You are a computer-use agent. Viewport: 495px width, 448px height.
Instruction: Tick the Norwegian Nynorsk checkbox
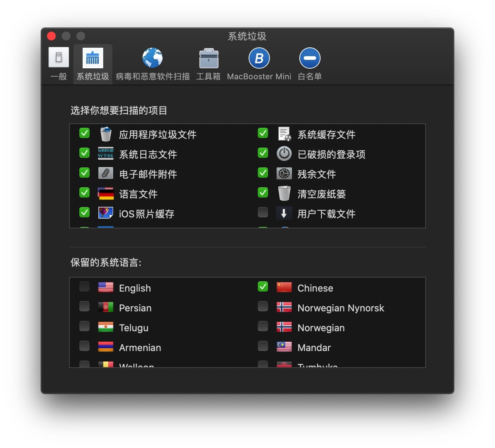pos(263,307)
